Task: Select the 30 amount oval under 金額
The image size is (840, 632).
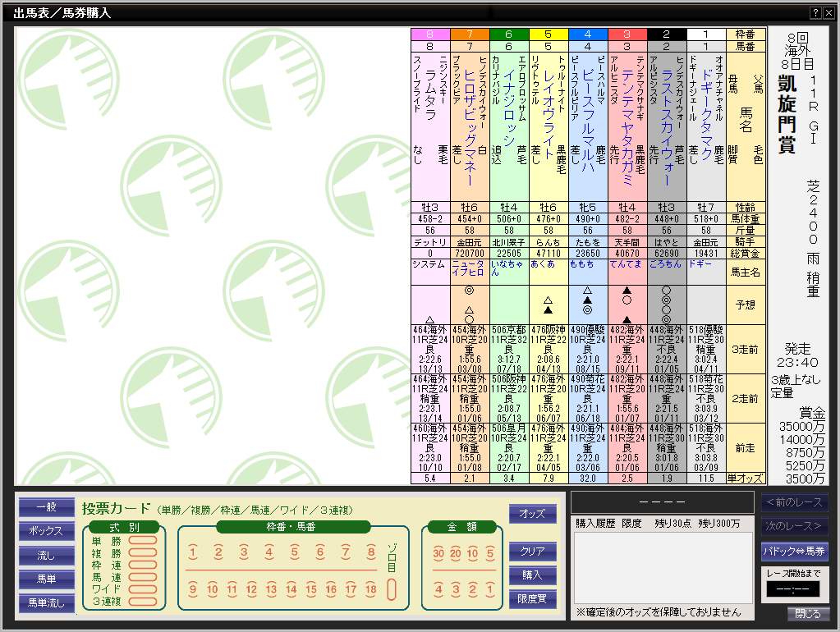Action: coord(438,553)
